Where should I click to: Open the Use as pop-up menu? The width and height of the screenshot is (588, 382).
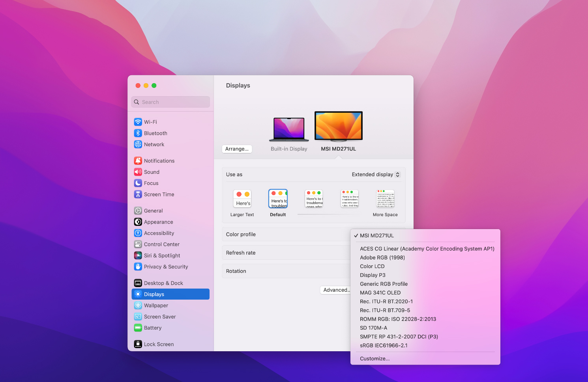[375, 174]
